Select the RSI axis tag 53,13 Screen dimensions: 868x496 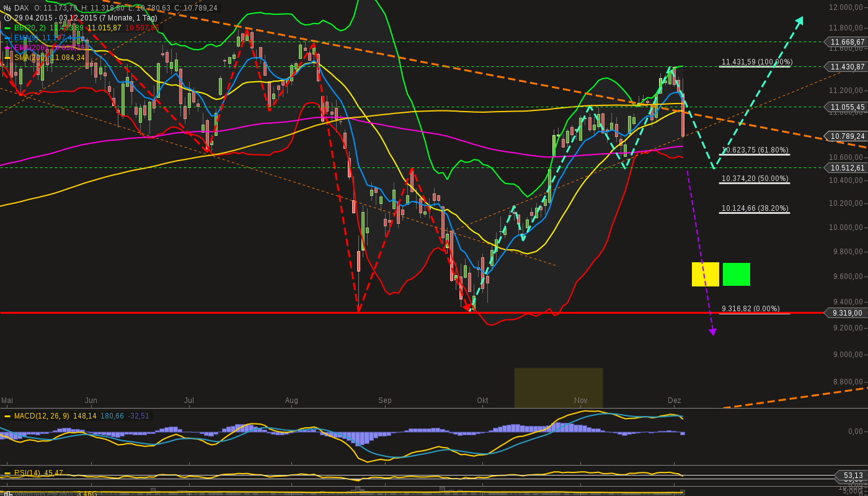[x=851, y=476]
